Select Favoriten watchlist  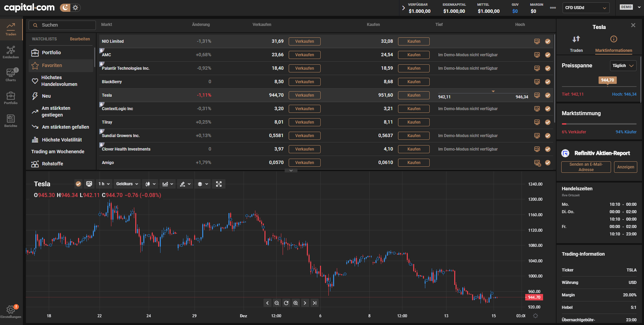pyautogui.click(x=61, y=65)
